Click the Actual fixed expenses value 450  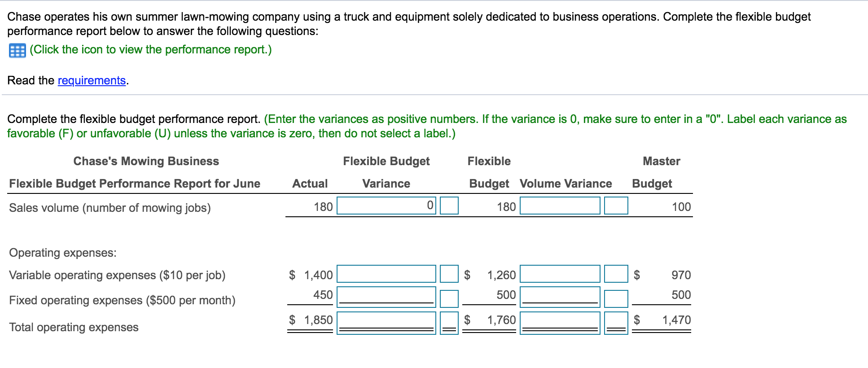(x=323, y=295)
